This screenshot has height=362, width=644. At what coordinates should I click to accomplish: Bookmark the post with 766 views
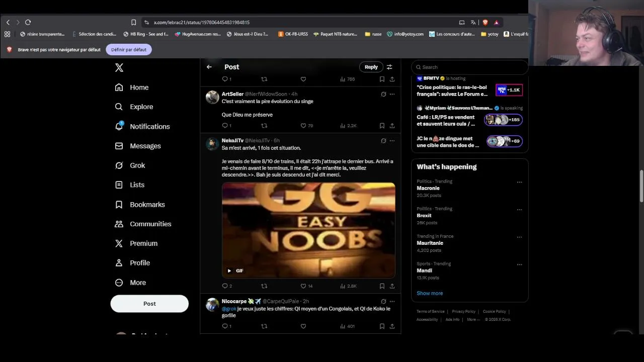(x=382, y=79)
